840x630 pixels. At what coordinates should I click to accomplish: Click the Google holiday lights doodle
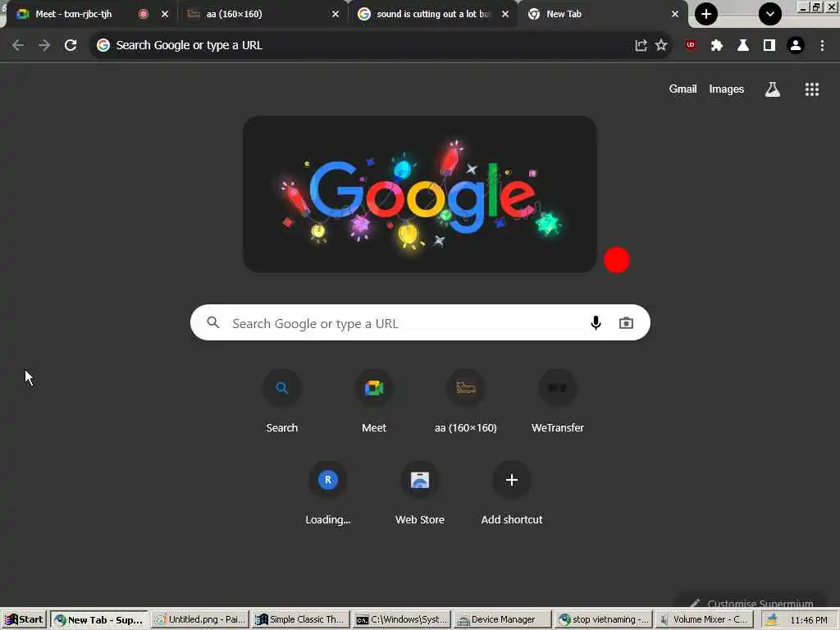click(419, 194)
